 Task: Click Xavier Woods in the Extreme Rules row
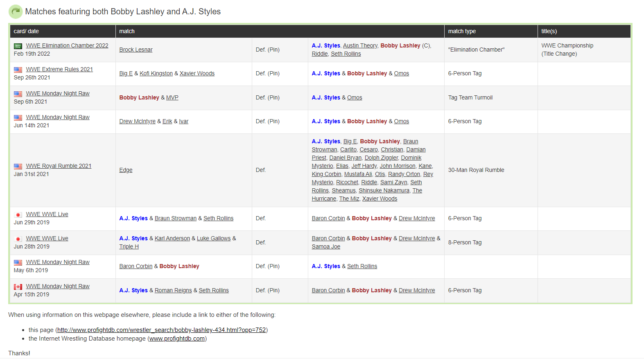pos(197,73)
